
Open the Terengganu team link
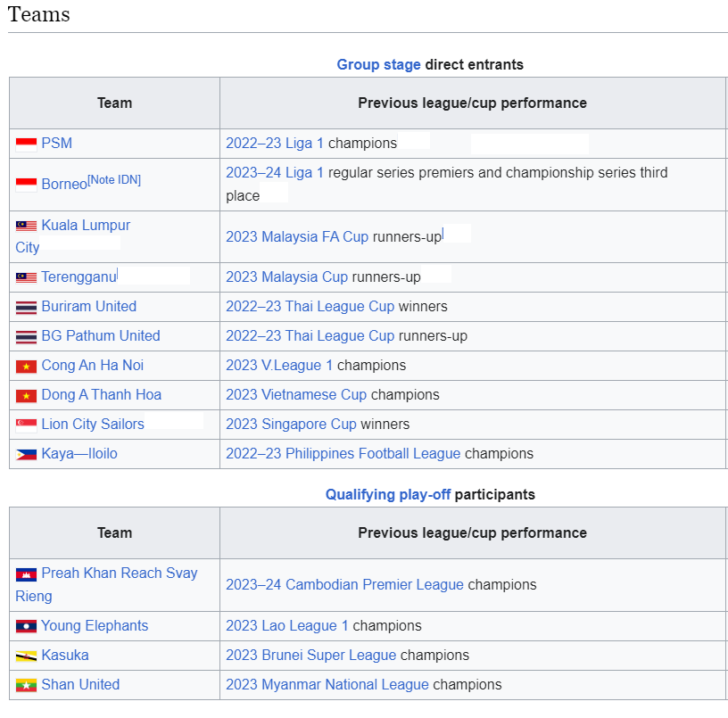[x=79, y=276]
